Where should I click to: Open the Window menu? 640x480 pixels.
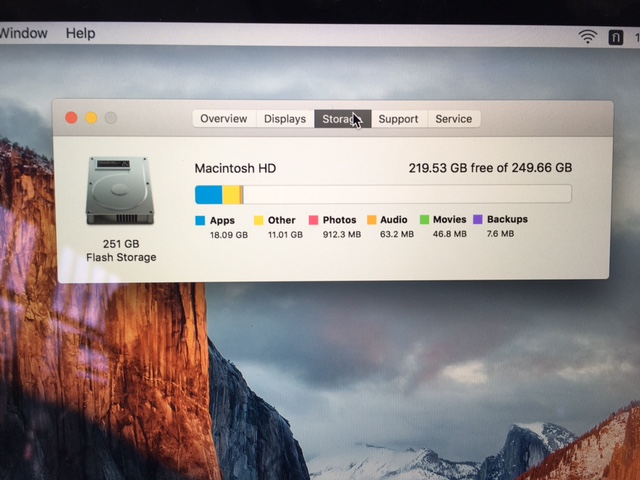point(23,33)
